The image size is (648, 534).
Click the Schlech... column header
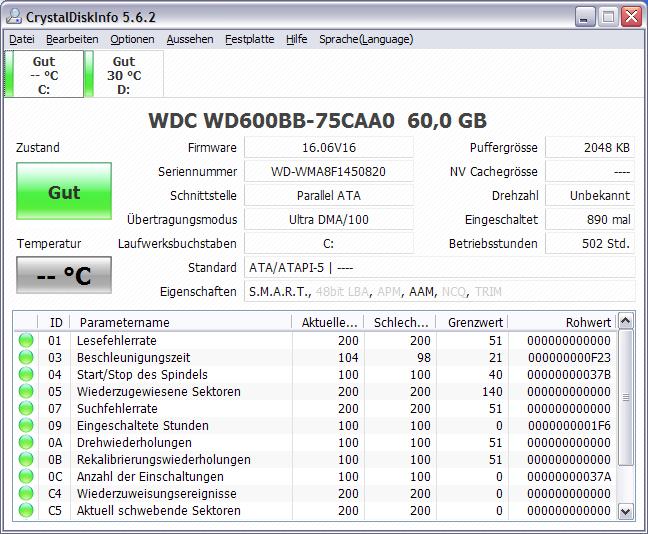coord(400,322)
